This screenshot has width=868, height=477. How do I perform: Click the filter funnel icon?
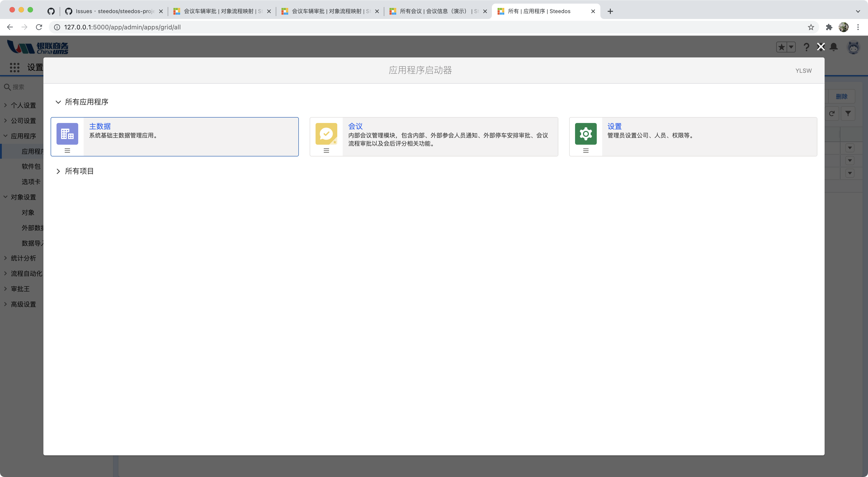pos(848,114)
